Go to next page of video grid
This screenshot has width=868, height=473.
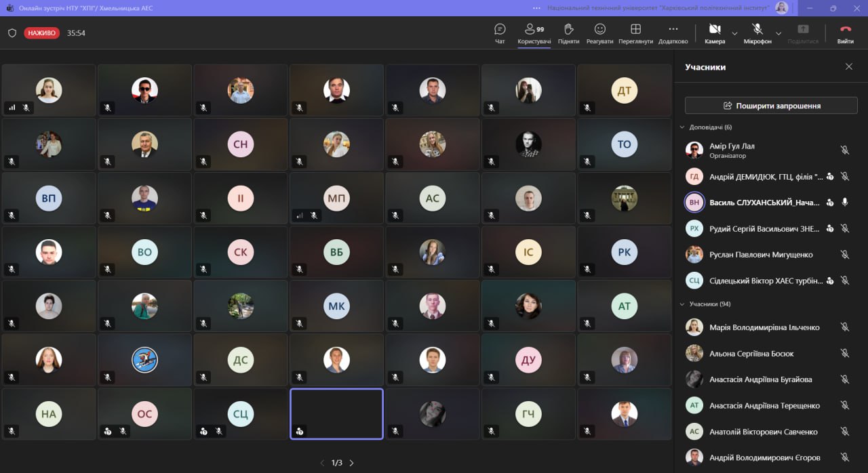pyautogui.click(x=351, y=463)
